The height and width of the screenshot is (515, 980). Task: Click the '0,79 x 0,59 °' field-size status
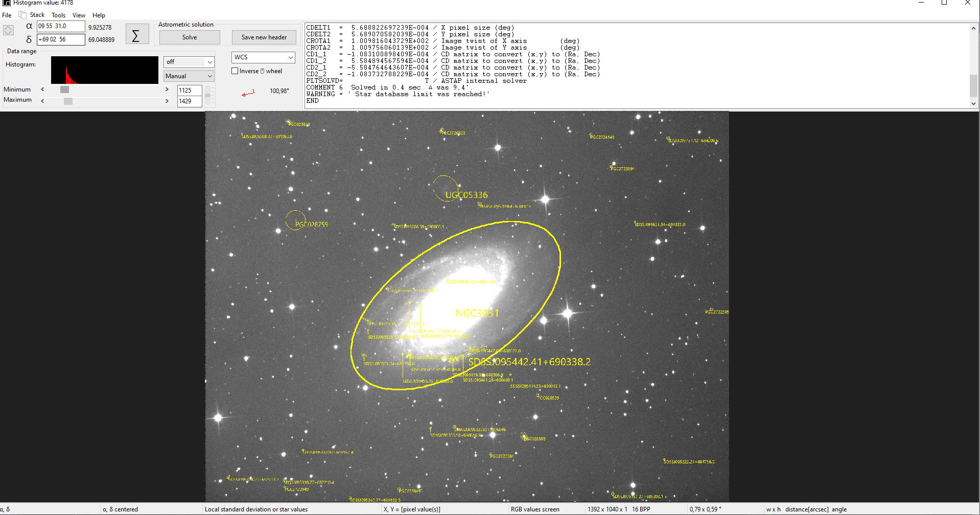point(705,509)
